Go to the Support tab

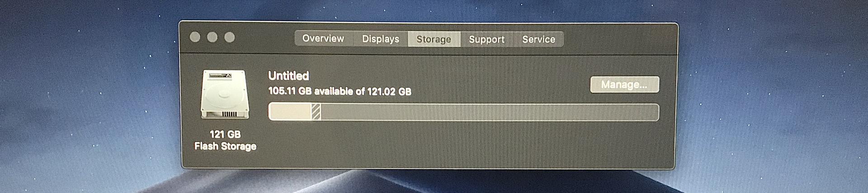click(487, 39)
